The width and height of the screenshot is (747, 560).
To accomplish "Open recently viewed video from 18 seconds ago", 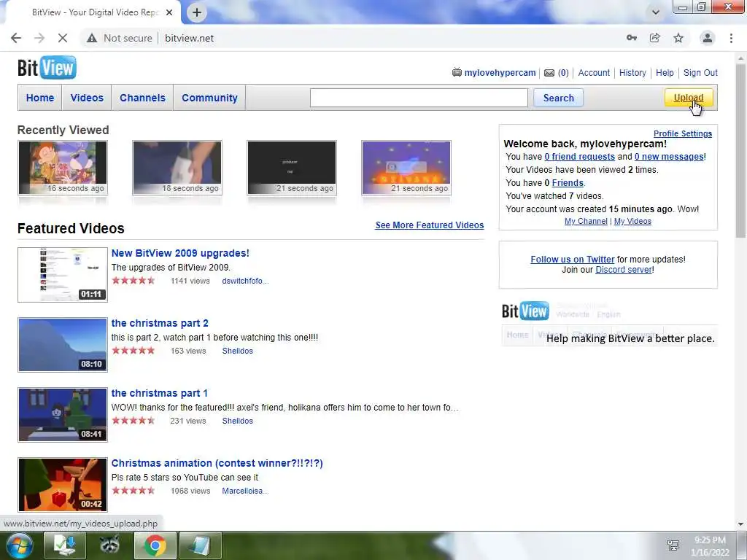I will click(x=177, y=168).
